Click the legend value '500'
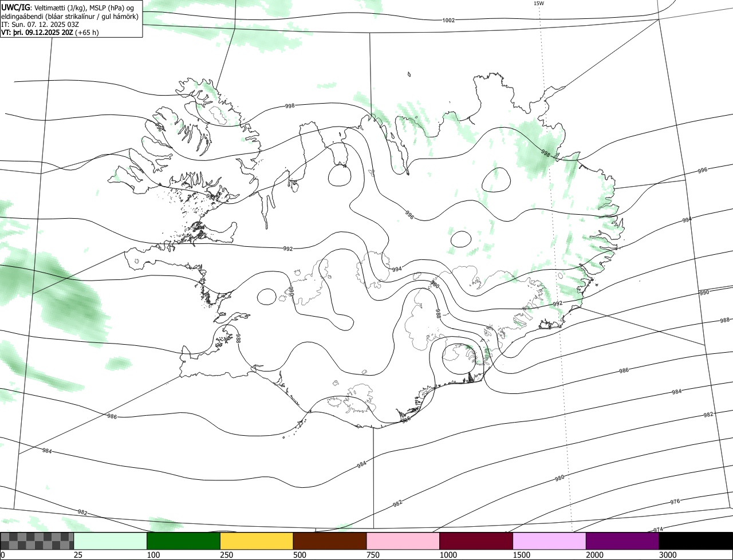 [x=299, y=555]
